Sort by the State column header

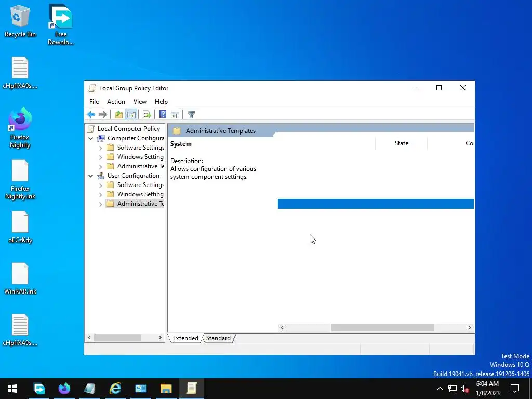pos(402,143)
